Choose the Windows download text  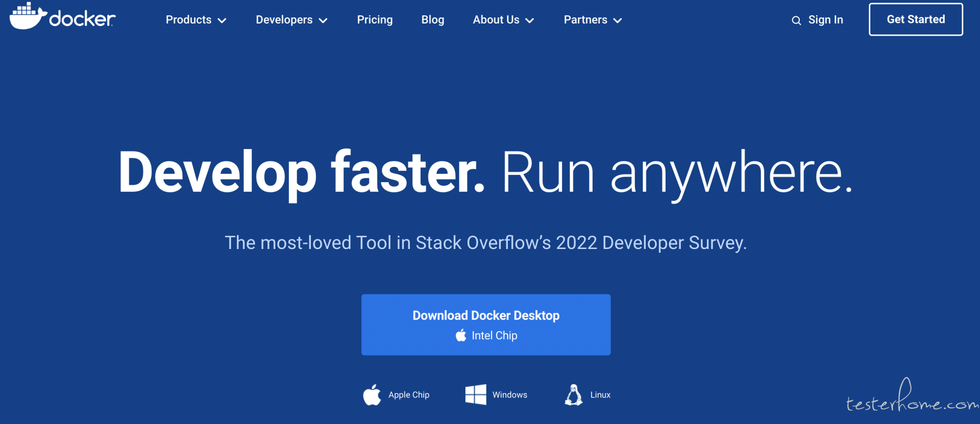coord(510,395)
